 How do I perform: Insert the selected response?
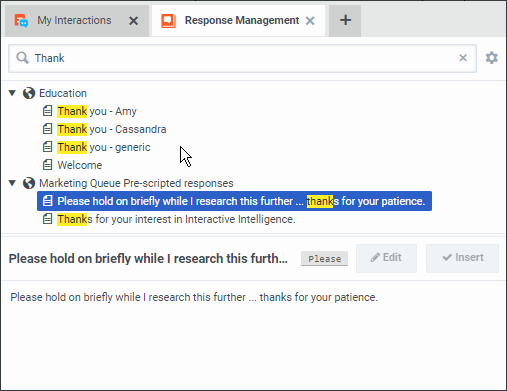462,258
